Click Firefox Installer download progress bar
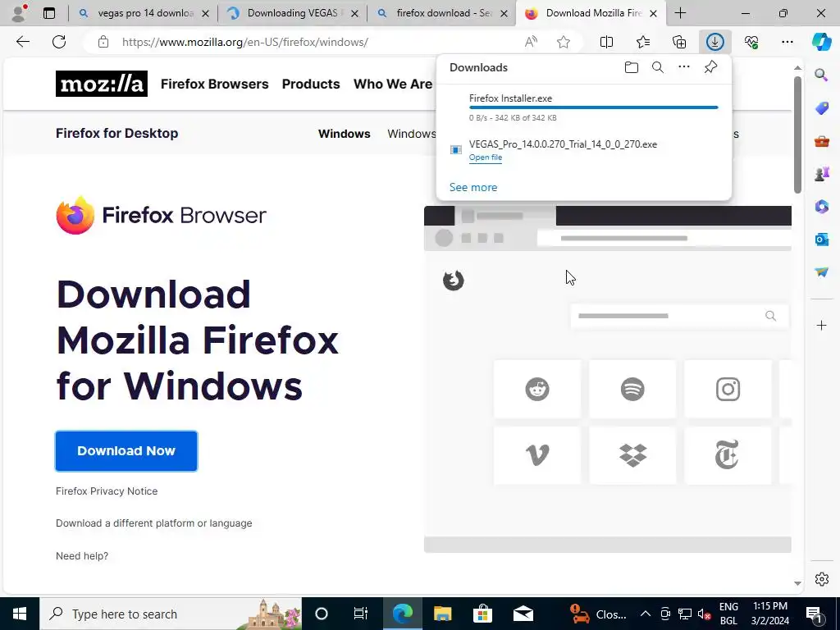This screenshot has width=840, height=630. [x=594, y=107]
